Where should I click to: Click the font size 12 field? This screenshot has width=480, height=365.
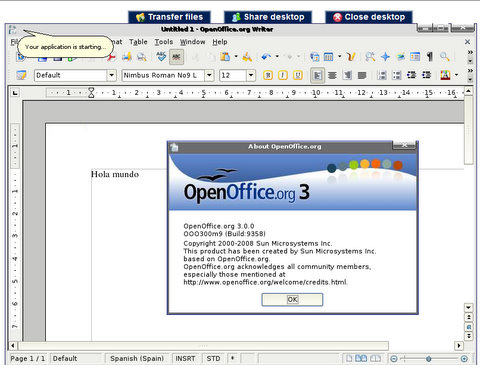(x=233, y=75)
